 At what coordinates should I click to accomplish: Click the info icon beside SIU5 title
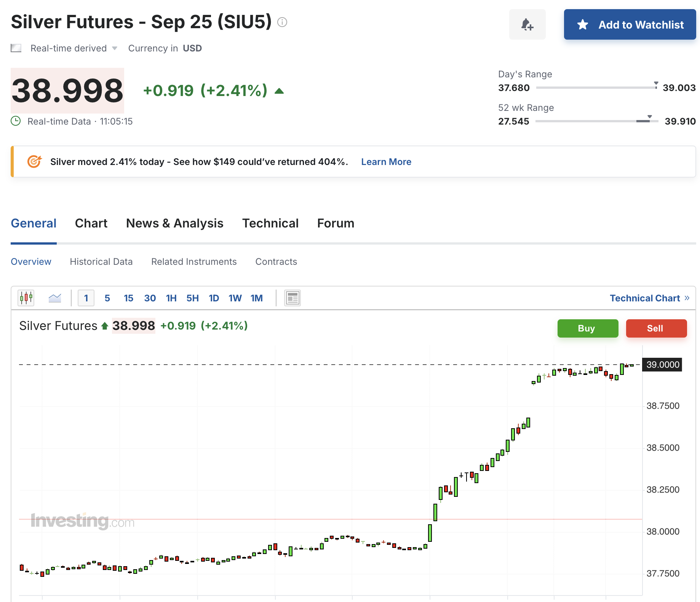tap(282, 22)
